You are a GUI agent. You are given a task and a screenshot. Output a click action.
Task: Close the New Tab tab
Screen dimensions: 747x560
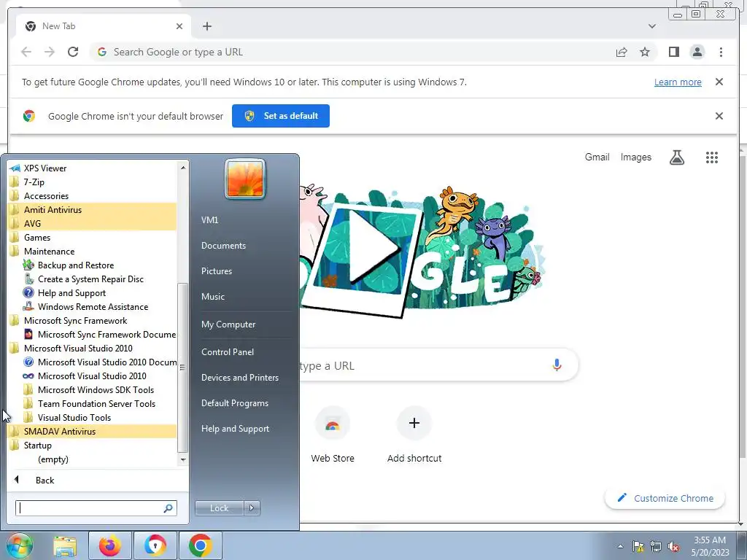(179, 26)
